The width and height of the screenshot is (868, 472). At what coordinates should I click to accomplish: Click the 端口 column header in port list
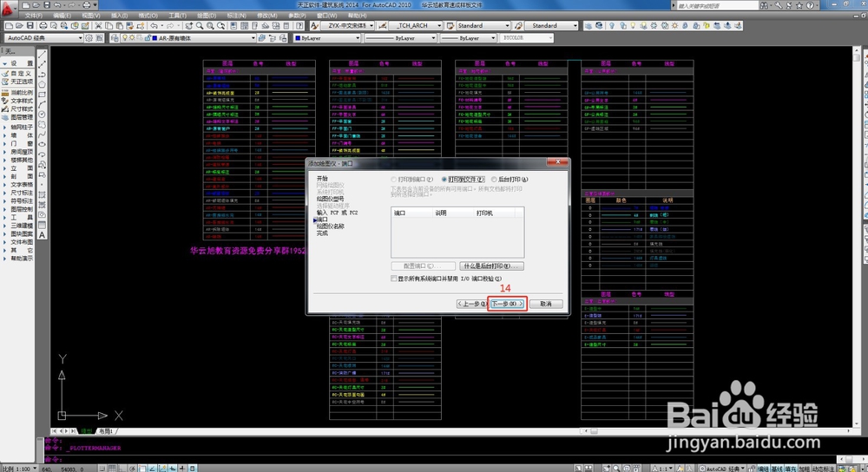pos(411,213)
